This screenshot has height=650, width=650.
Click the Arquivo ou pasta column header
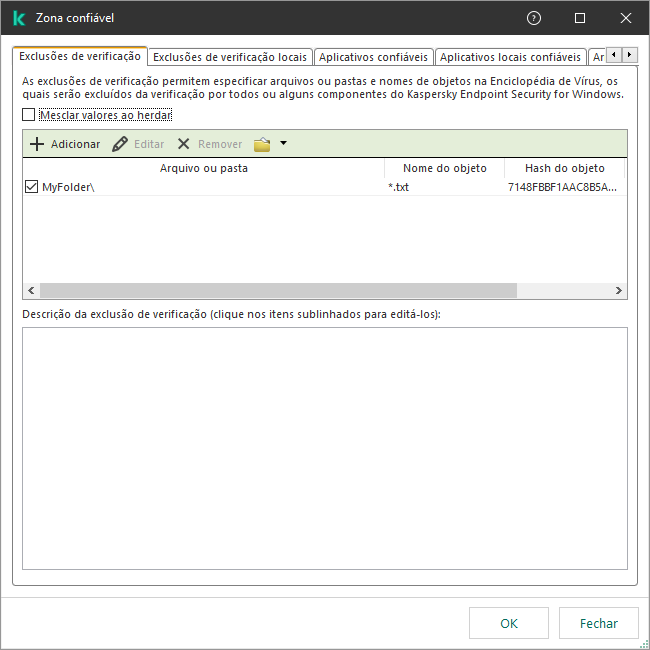point(204,168)
